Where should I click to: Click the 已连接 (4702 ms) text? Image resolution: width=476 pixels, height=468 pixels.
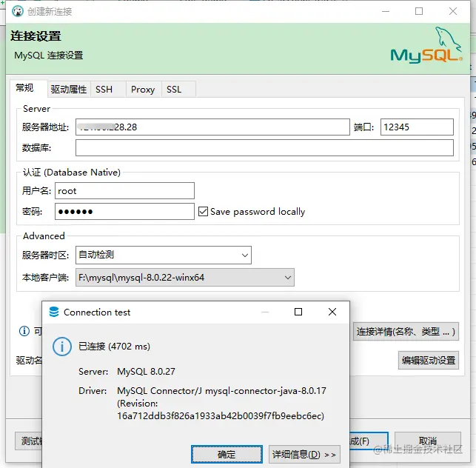[x=114, y=347]
